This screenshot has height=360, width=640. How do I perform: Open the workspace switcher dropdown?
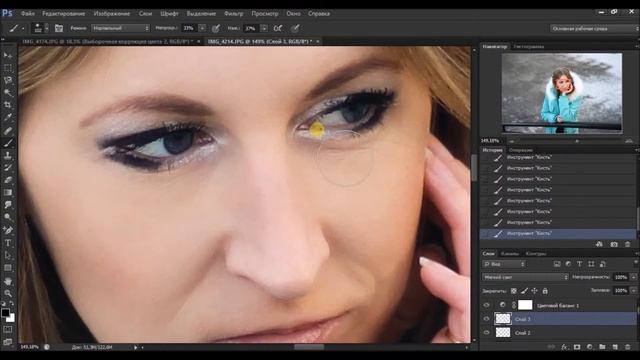pos(594,29)
